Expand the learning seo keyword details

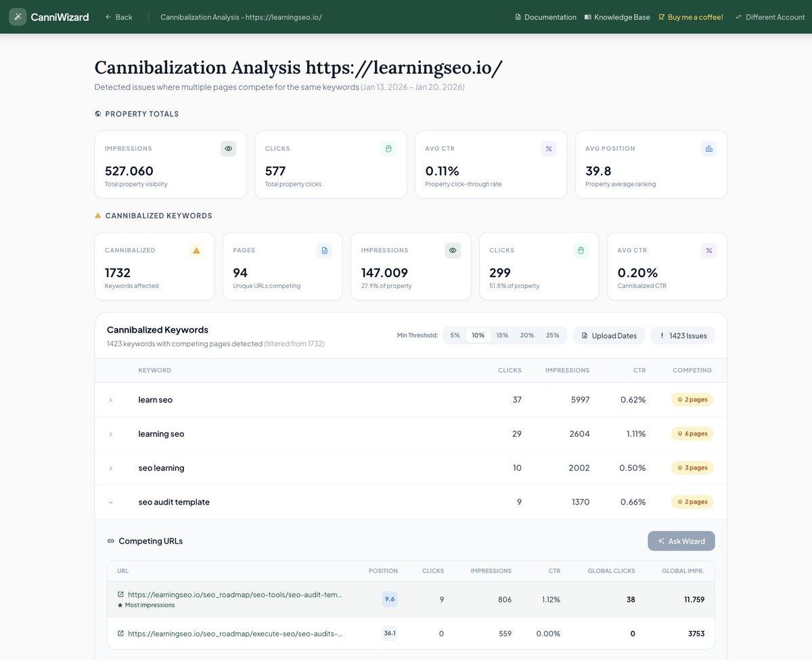pos(110,433)
